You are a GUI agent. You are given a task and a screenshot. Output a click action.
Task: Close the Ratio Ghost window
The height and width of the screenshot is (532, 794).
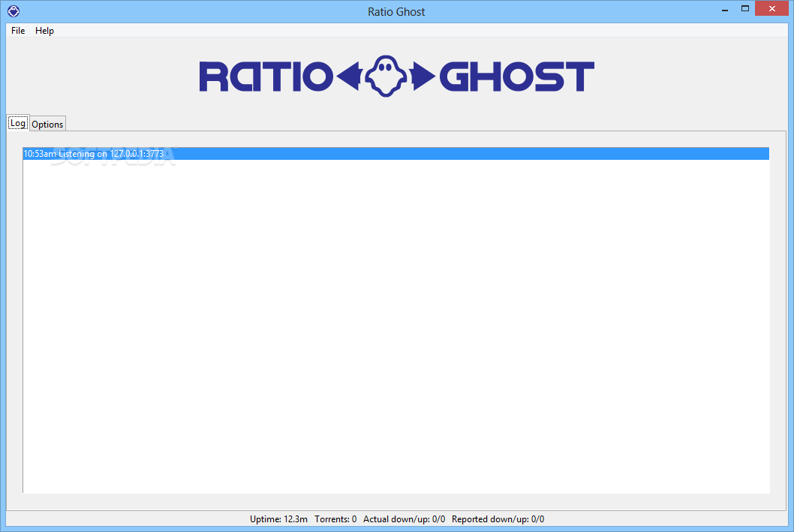point(772,8)
